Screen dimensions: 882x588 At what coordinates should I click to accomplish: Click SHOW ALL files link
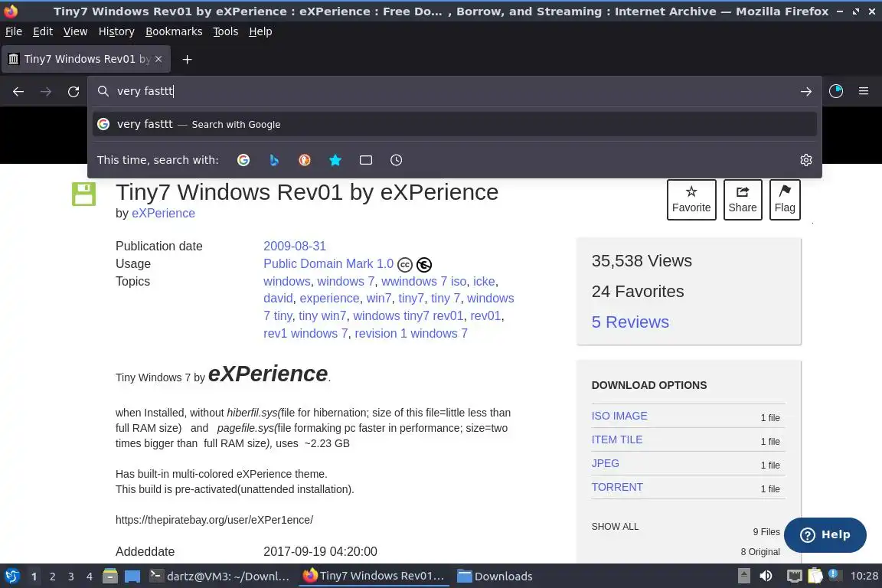(615, 527)
